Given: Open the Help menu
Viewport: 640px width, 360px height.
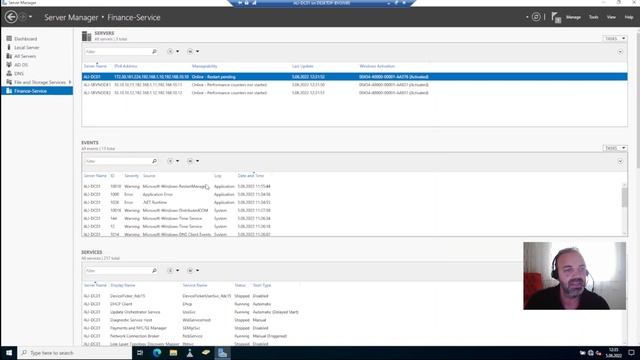Looking at the screenshot, I should click(629, 17).
